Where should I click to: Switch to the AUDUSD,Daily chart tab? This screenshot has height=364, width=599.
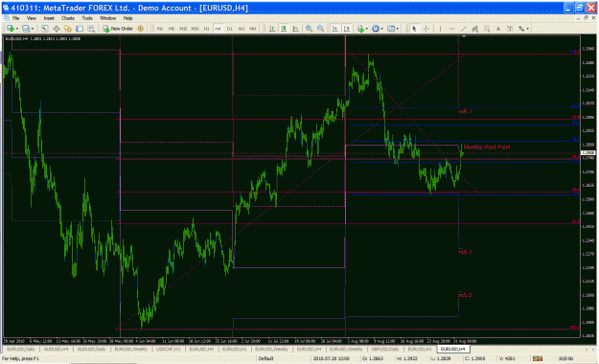91,349
